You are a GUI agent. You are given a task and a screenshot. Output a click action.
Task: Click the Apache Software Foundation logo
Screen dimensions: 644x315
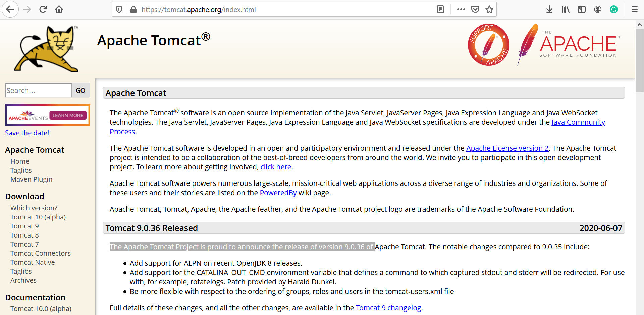(569, 45)
